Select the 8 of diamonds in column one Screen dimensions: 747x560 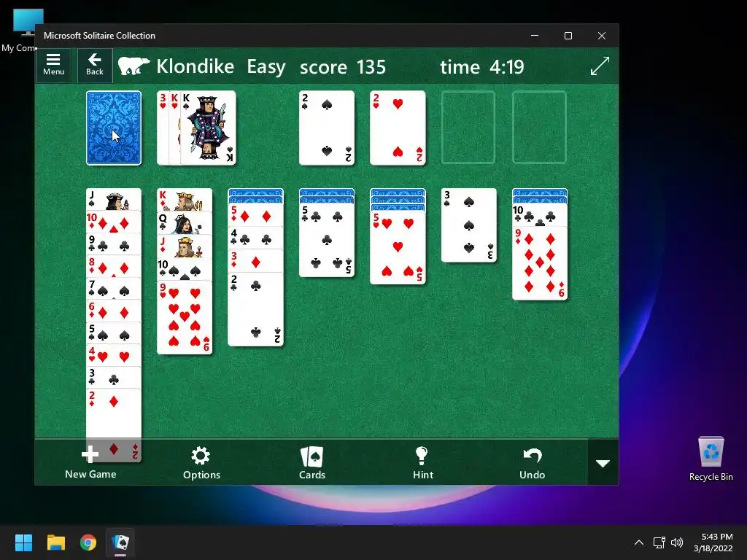113,267
